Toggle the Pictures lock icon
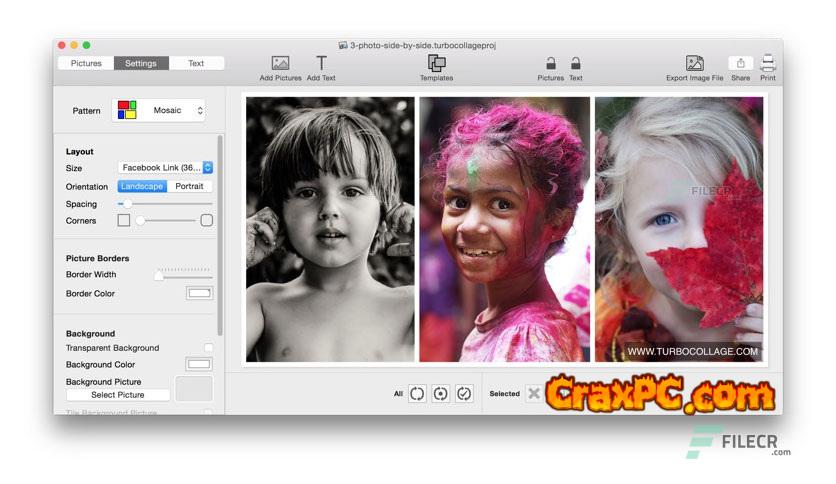Viewport: 836px width, 484px height. [x=550, y=63]
